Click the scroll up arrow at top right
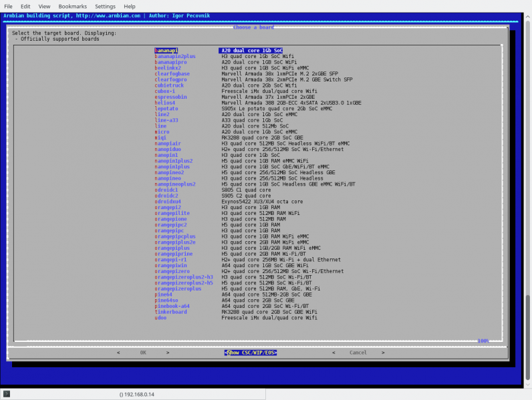The width and height of the screenshot is (532, 400). [527, 16]
